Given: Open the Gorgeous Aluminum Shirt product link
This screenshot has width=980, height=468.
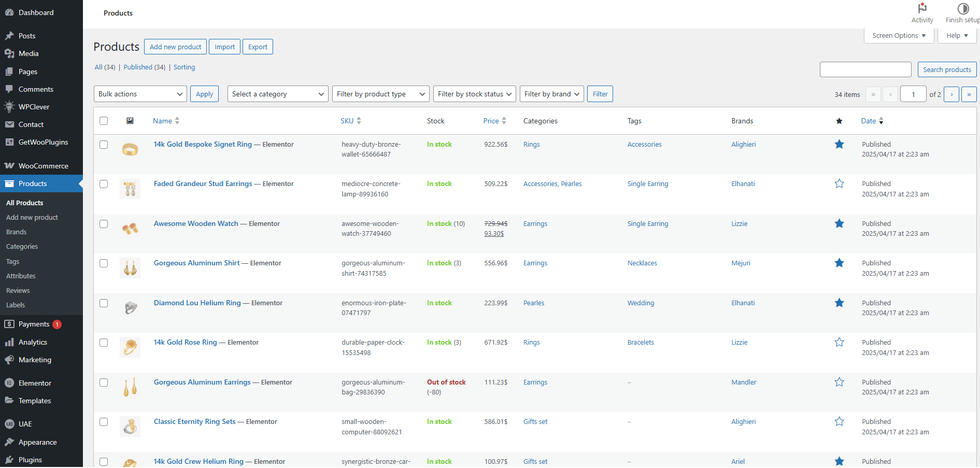Looking at the screenshot, I should pyautogui.click(x=196, y=263).
